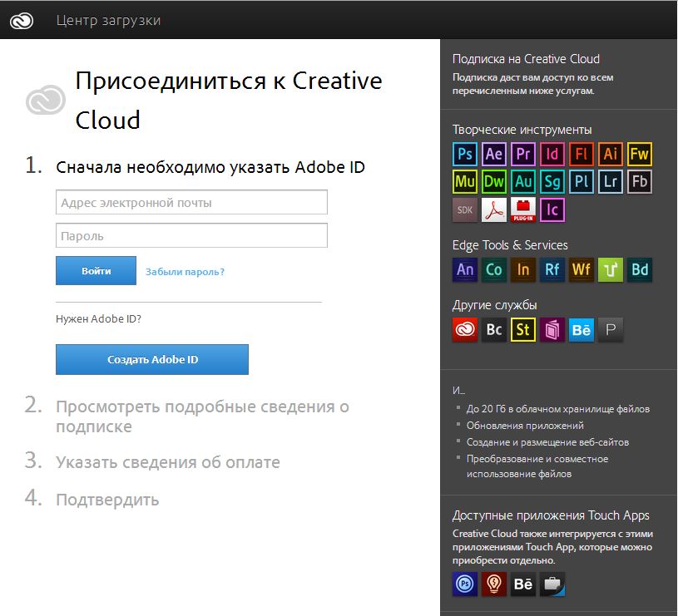Click step 3 Указать сведения об оплате

168,462
